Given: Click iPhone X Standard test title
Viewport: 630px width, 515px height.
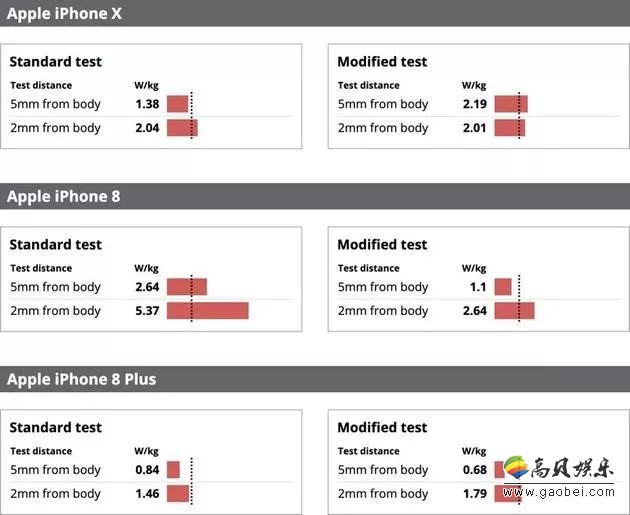Looking at the screenshot, I should pyautogui.click(x=55, y=61).
